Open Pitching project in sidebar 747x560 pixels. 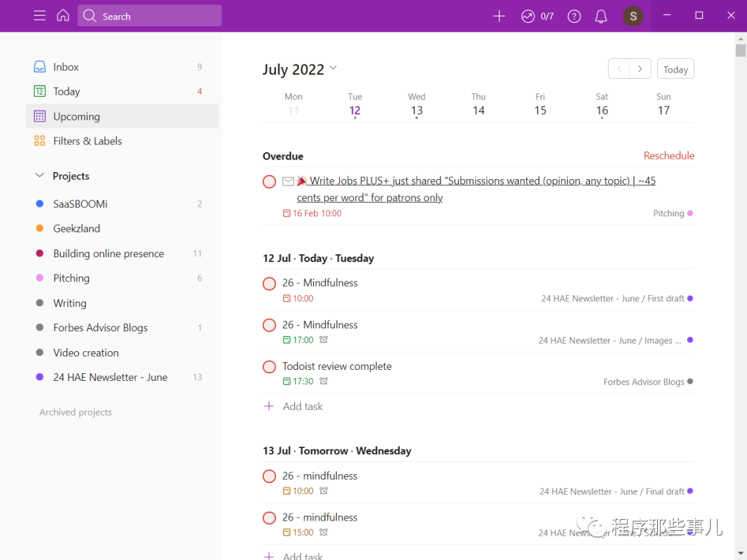(122, 278)
